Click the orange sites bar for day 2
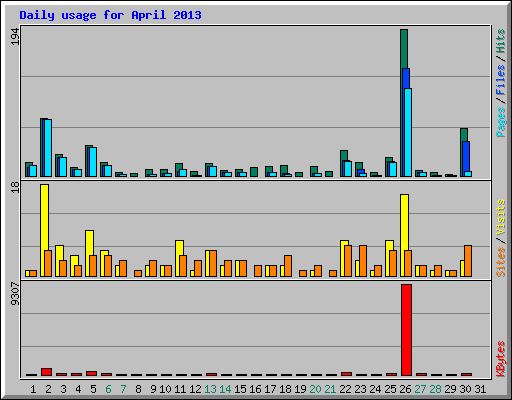This screenshot has height=400, width=512. coord(48,263)
